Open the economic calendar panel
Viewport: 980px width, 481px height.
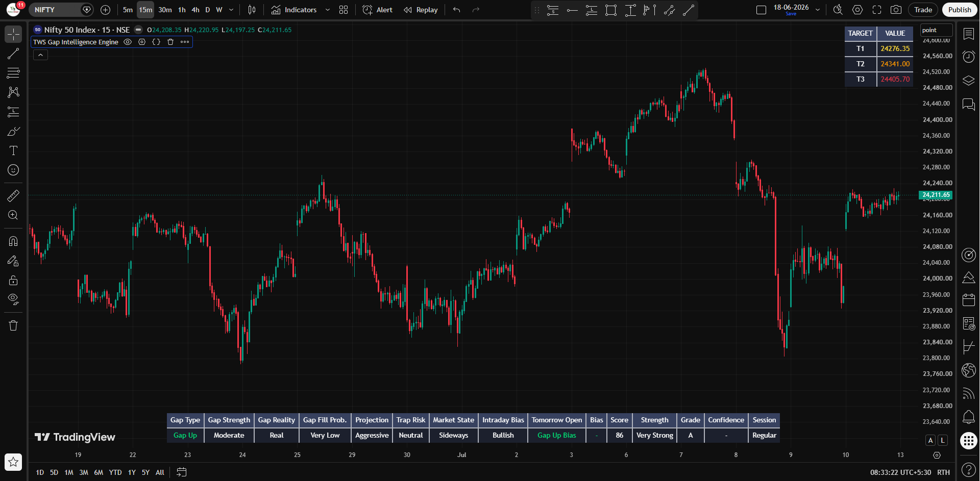pos(969,300)
